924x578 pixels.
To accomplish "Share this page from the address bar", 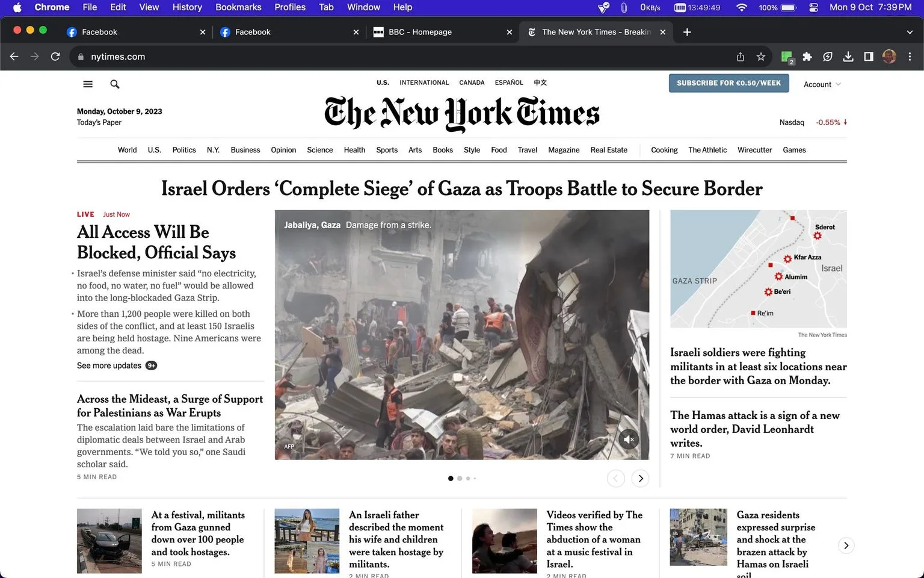I will pyautogui.click(x=741, y=57).
